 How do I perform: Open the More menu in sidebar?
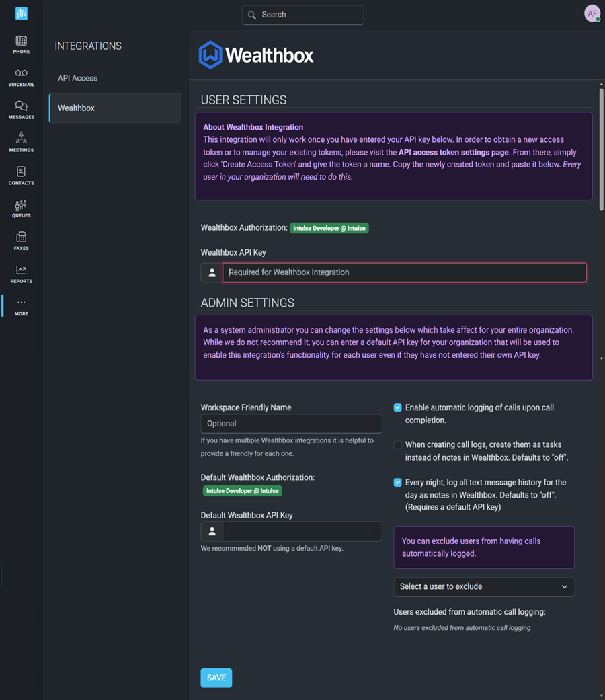point(22,306)
